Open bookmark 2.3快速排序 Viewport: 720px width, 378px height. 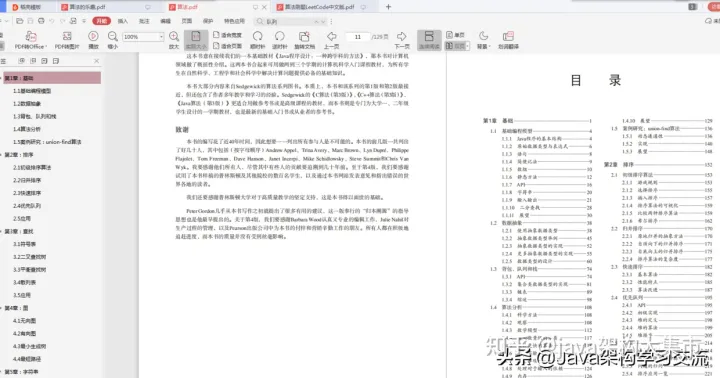(27, 193)
